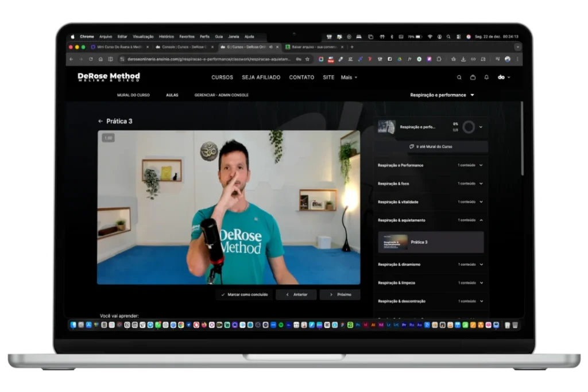Reload the page with refresh icon
588x392 pixels.
click(91, 59)
